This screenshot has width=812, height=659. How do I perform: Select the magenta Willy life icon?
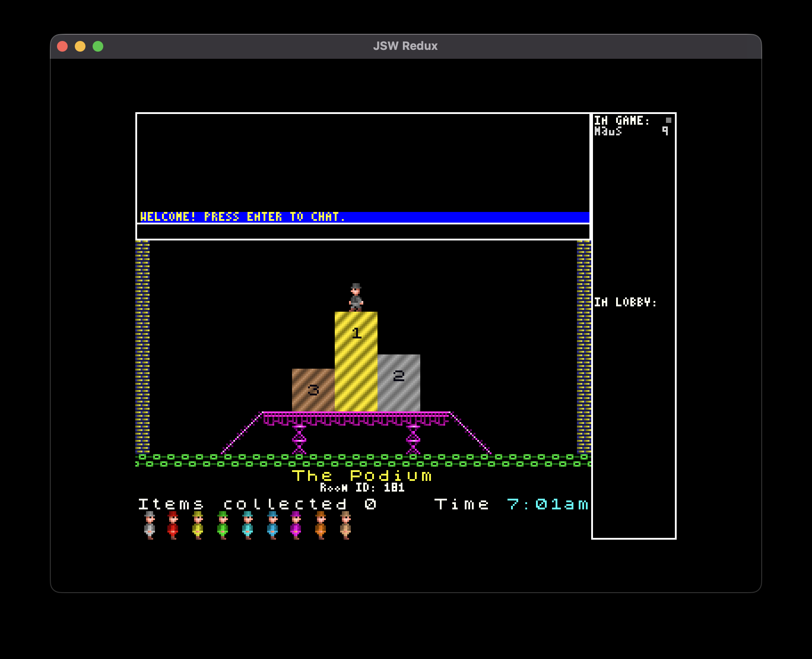coord(296,525)
